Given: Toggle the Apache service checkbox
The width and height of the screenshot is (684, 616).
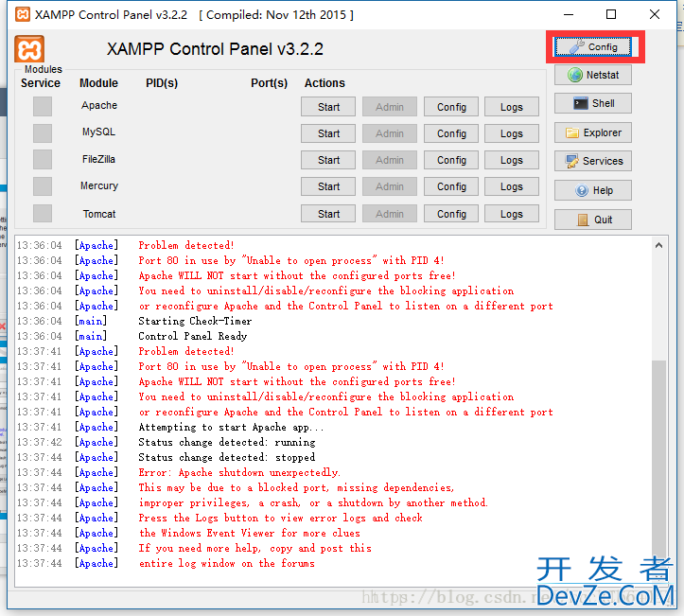Looking at the screenshot, I should click(43, 106).
